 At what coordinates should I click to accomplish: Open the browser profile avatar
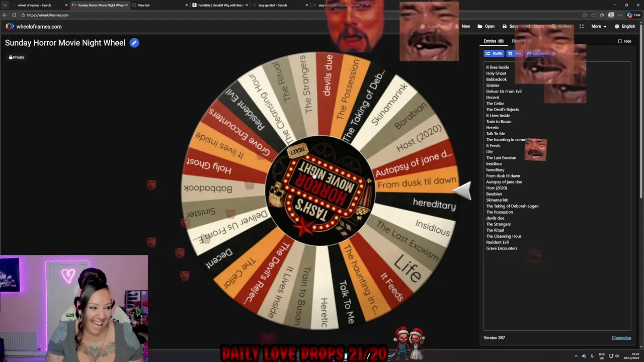(611, 15)
